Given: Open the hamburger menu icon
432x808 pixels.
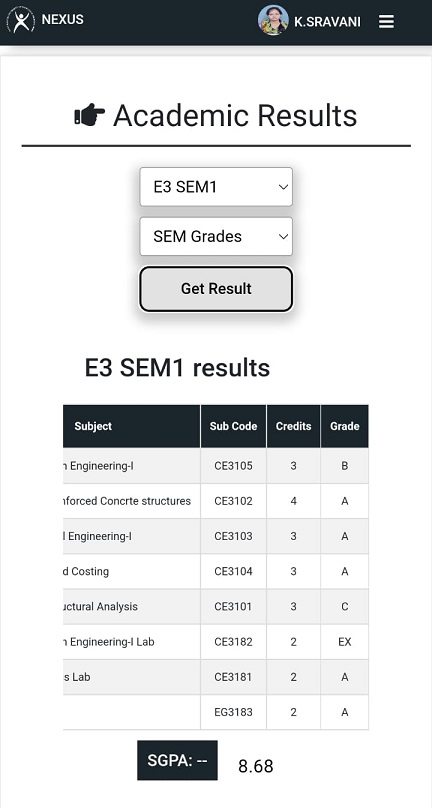Looking at the screenshot, I should (386, 22).
